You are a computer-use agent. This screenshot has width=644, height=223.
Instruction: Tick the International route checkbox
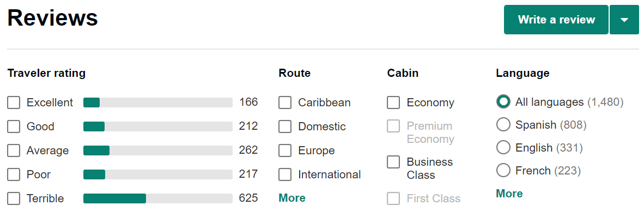tap(285, 174)
